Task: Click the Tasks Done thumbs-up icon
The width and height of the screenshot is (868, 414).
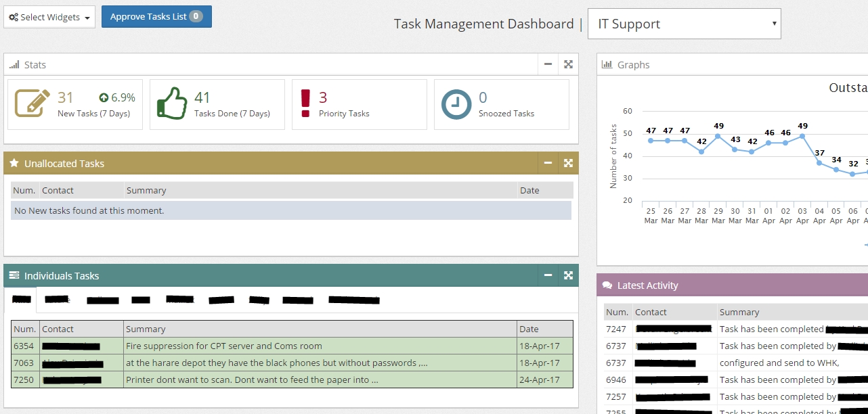Action: point(172,103)
